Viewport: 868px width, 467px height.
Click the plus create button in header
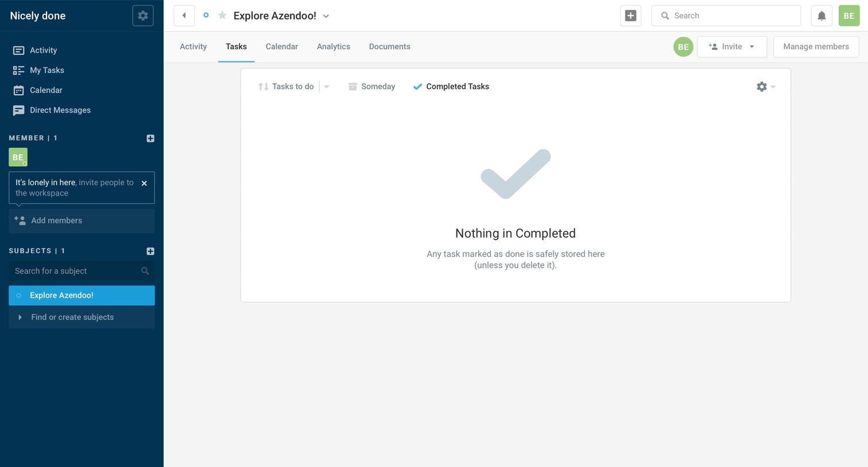(630, 15)
